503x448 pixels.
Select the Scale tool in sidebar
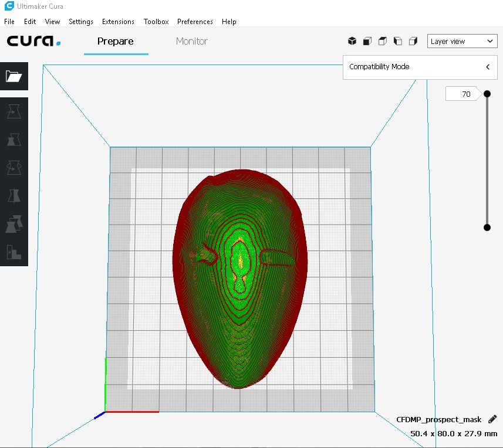[14, 140]
